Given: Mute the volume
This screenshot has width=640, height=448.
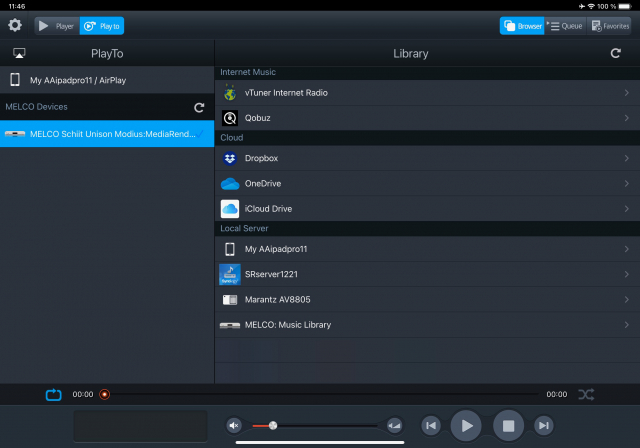Looking at the screenshot, I should click(234, 426).
